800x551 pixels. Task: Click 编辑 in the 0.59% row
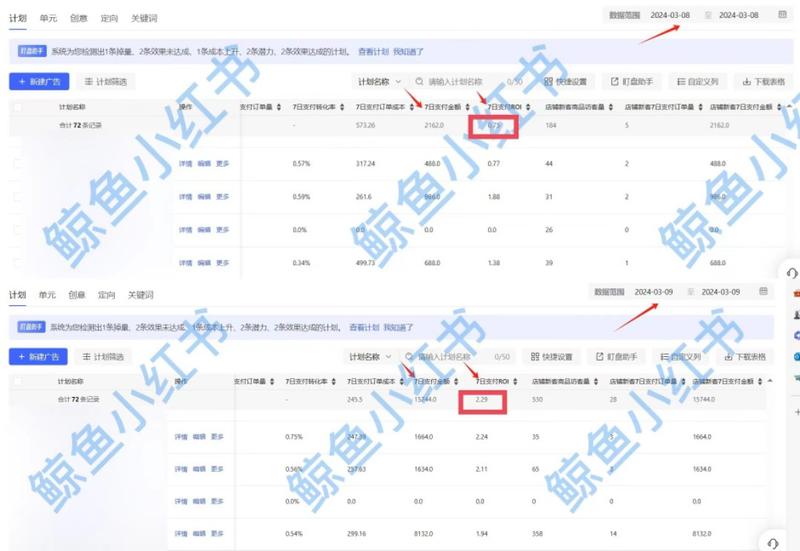204,196
